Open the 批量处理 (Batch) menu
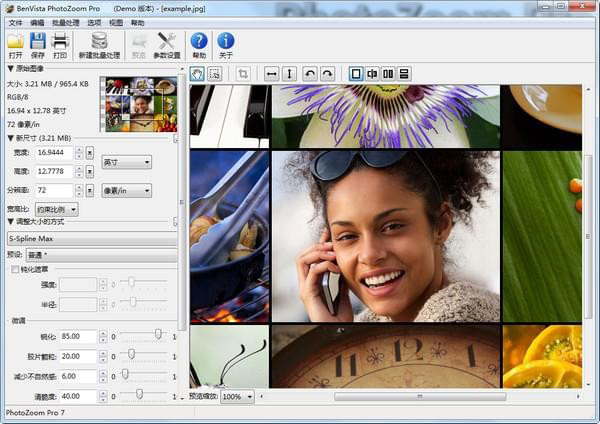Screen dimensions: 600x424 click(66, 22)
